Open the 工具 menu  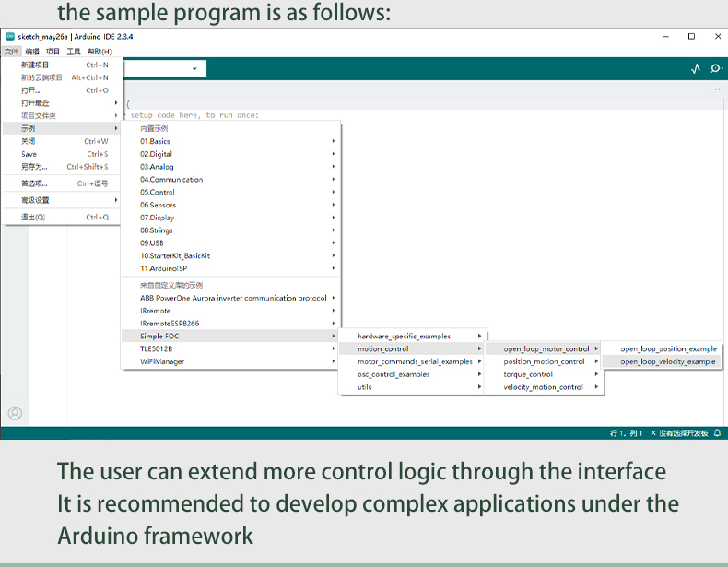(74, 52)
